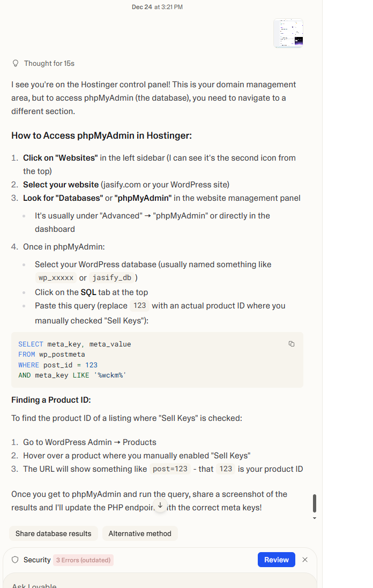
Task: Click the "post=123" inline code
Action: (x=170, y=469)
